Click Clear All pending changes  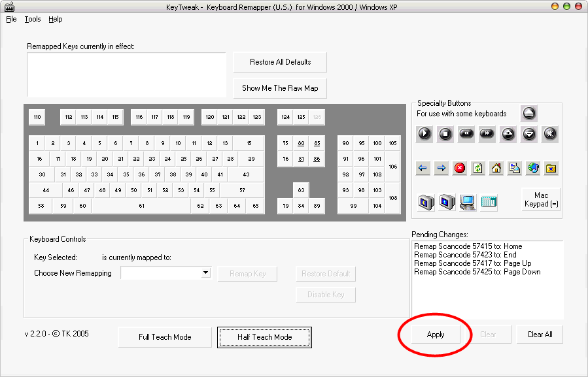pos(540,335)
